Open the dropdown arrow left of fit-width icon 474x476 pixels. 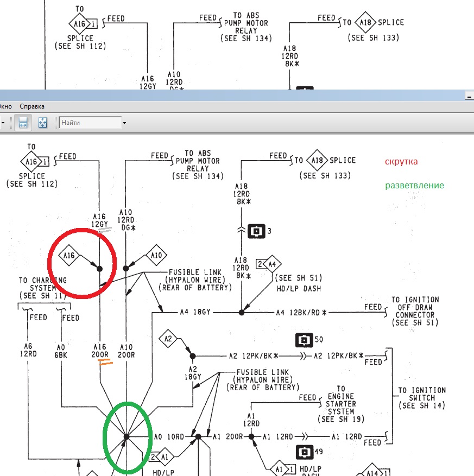click(x=3, y=123)
